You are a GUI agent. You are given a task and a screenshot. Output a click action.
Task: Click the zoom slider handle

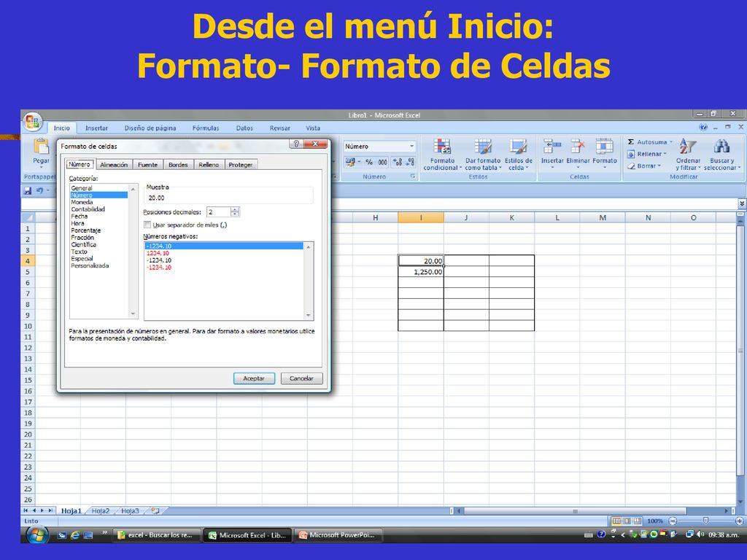[705, 521]
